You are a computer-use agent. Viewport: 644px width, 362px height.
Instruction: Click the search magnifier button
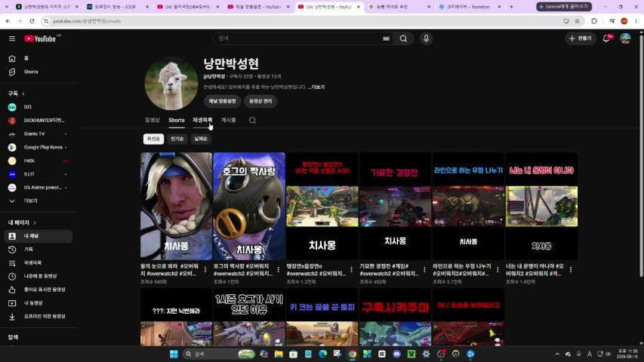coord(403,38)
